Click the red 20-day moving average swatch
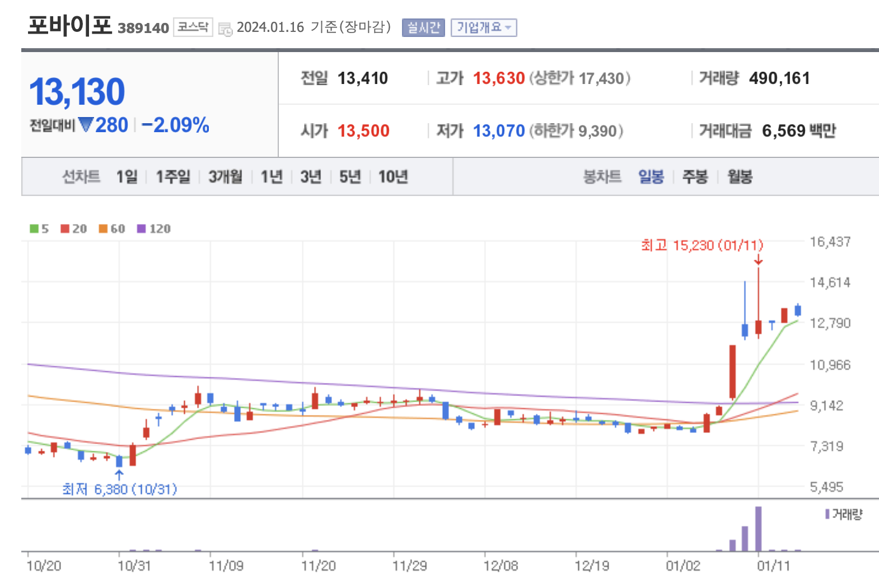 point(65,228)
